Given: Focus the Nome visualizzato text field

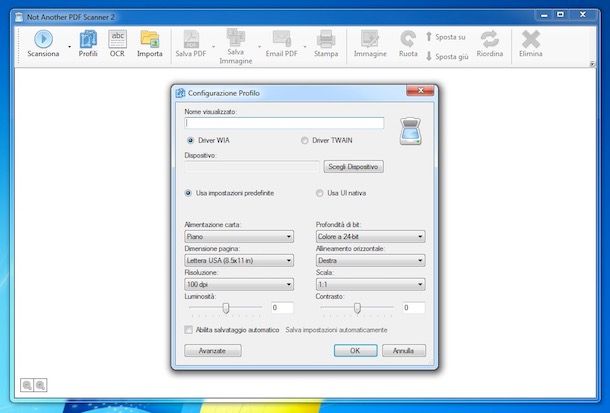Looking at the screenshot, I should coord(284,123).
